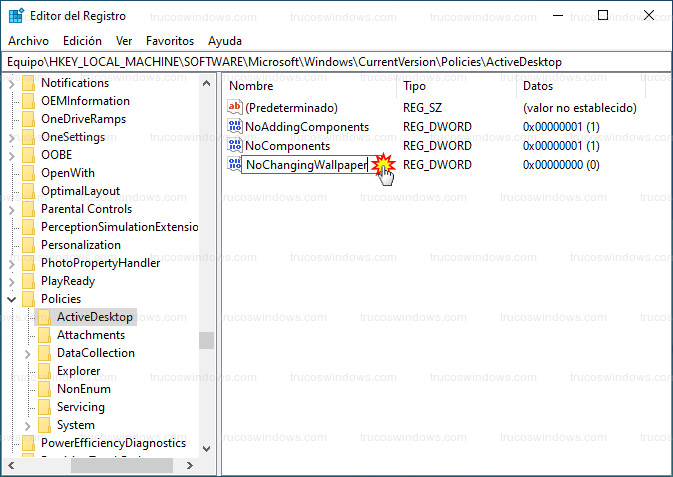Click the (Predeterminado) string value icon

coord(235,108)
